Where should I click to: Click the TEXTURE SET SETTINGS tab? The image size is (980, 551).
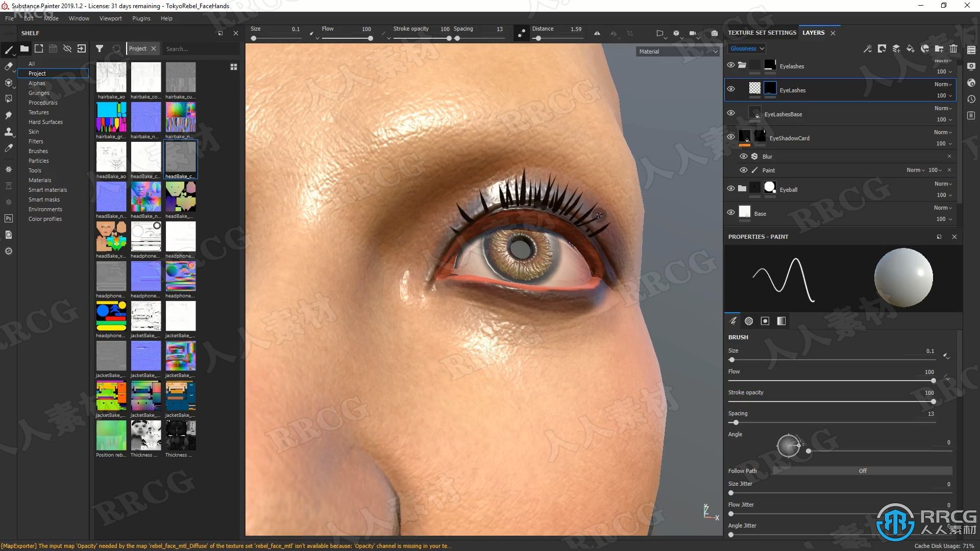[x=761, y=32]
